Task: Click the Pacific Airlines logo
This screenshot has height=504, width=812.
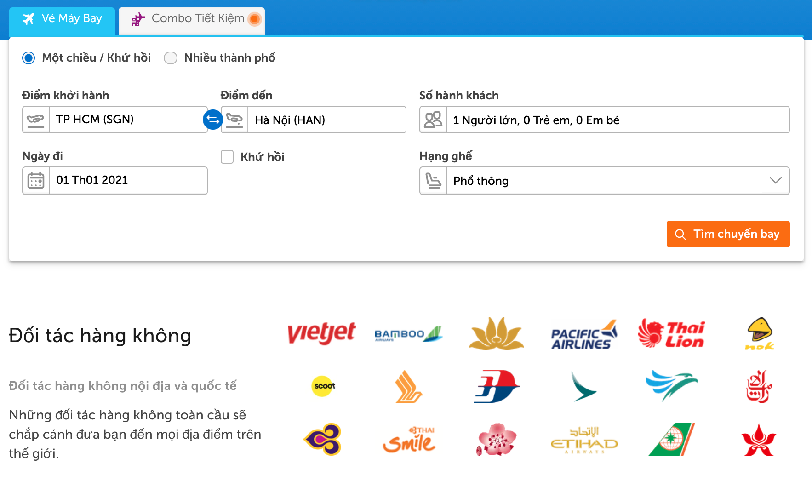Action: pos(583,334)
